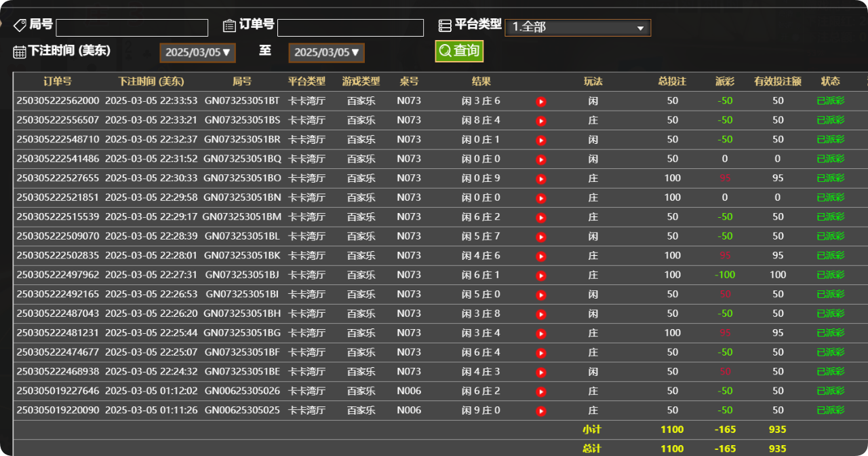Open the end date picker after 至
Screen dimensions: 868x456
tap(326, 52)
